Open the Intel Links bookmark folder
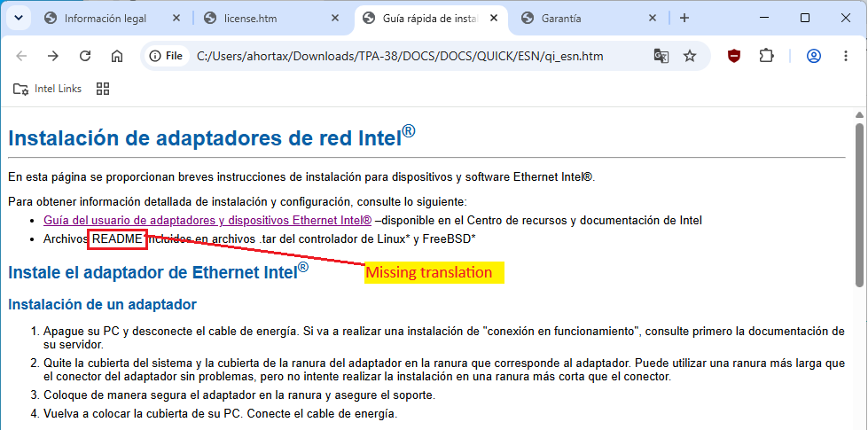Screen dimensions: 868x430 click(48, 89)
